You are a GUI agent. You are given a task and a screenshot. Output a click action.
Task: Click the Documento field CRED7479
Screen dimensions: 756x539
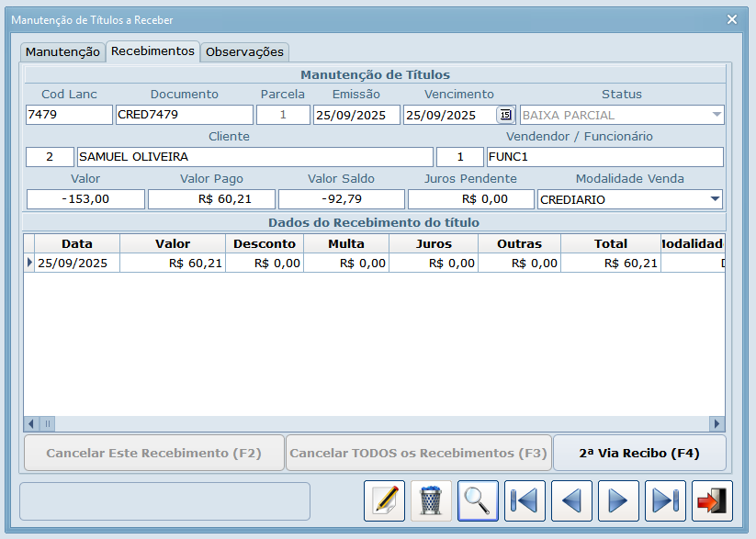(184, 115)
